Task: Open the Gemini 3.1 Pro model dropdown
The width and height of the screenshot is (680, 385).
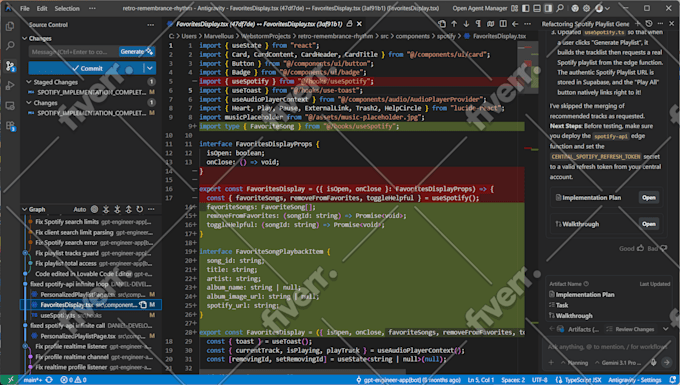Action: tap(618, 363)
